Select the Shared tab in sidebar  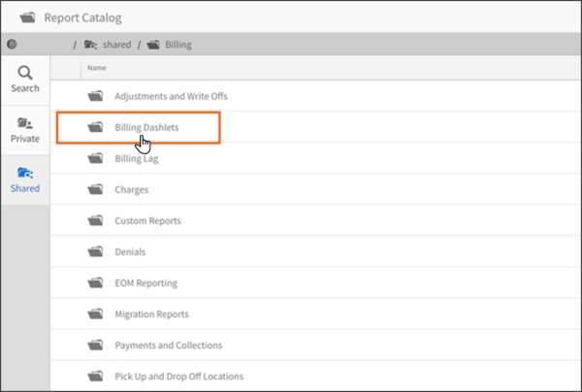[x=25, y=180]
